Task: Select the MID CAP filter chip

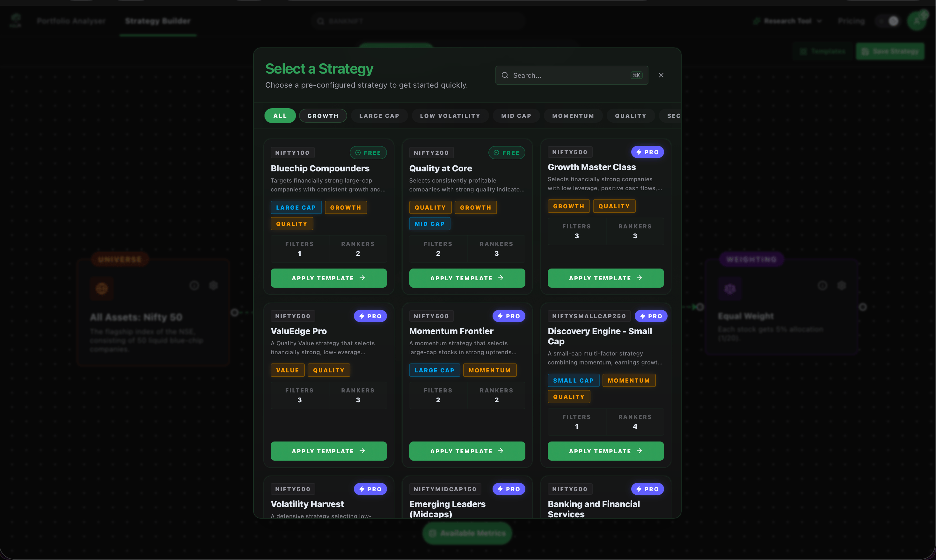Action: click(x=516, y=116)
